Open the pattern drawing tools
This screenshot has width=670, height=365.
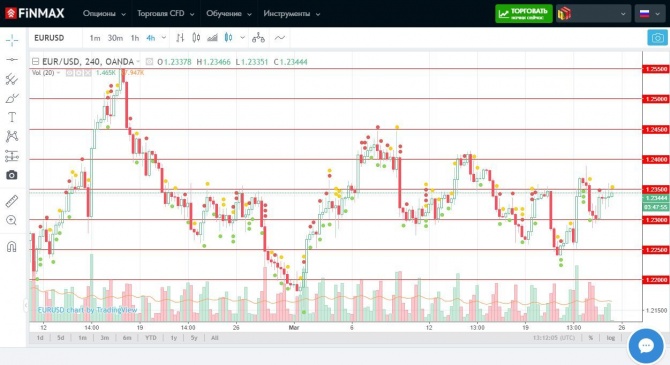[12, 136]
